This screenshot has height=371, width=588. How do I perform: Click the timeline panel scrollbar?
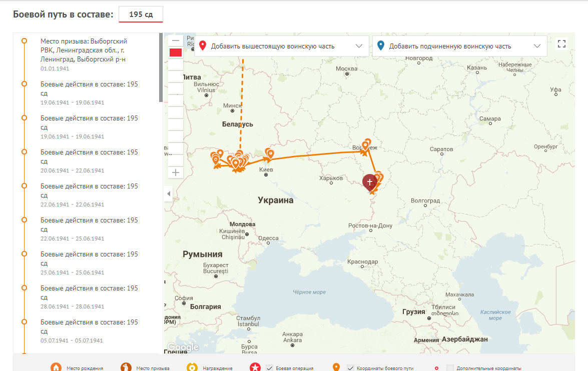(x=161, y=67)
